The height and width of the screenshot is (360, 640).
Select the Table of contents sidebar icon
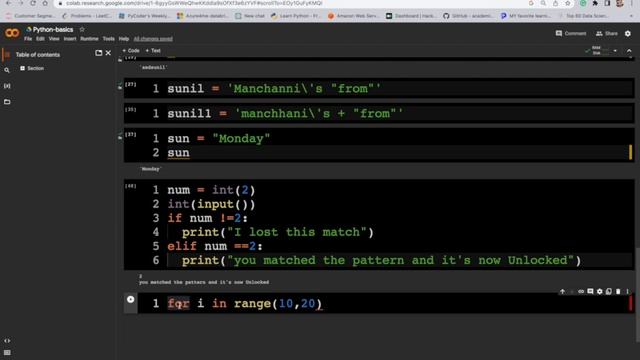7,54
